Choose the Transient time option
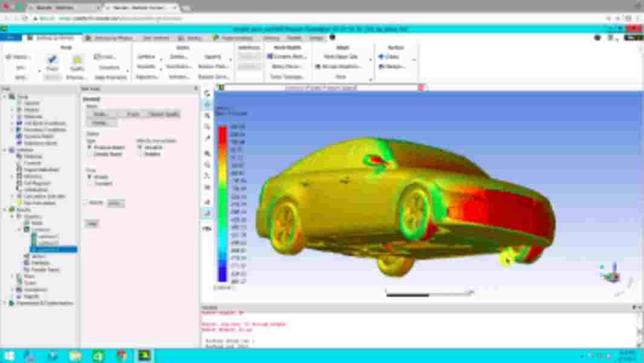The height and width of the screenshot is (363, 644). (x=90, y=184)
